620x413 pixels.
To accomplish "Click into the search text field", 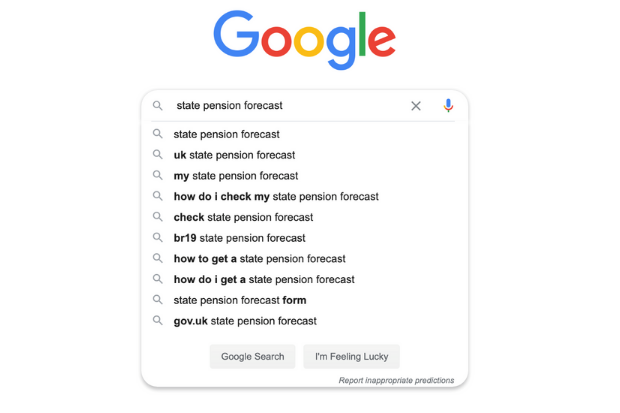I will click(289, 106).
